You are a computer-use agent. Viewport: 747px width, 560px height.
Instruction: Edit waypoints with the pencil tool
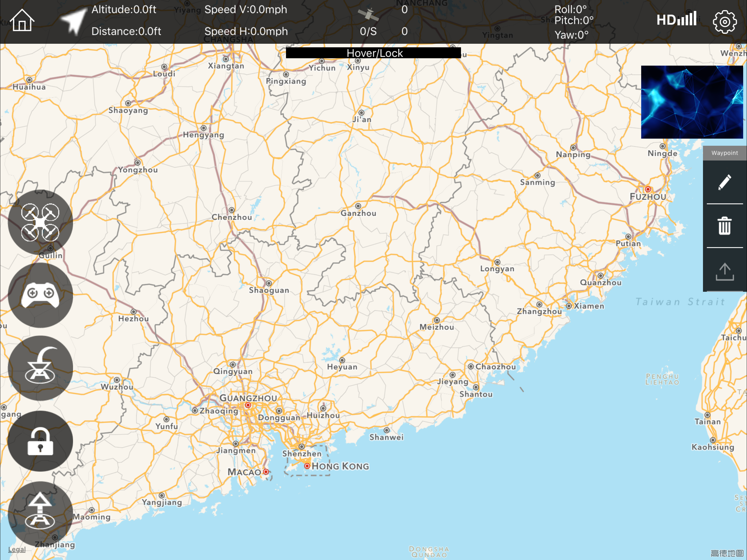(x=725, y=182)
